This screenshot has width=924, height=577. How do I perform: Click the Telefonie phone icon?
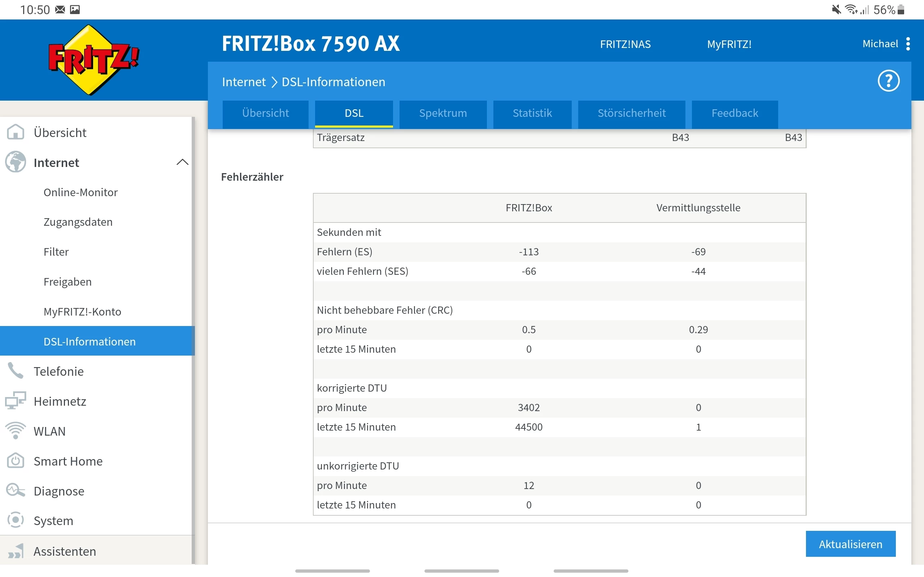coord(15,371)
